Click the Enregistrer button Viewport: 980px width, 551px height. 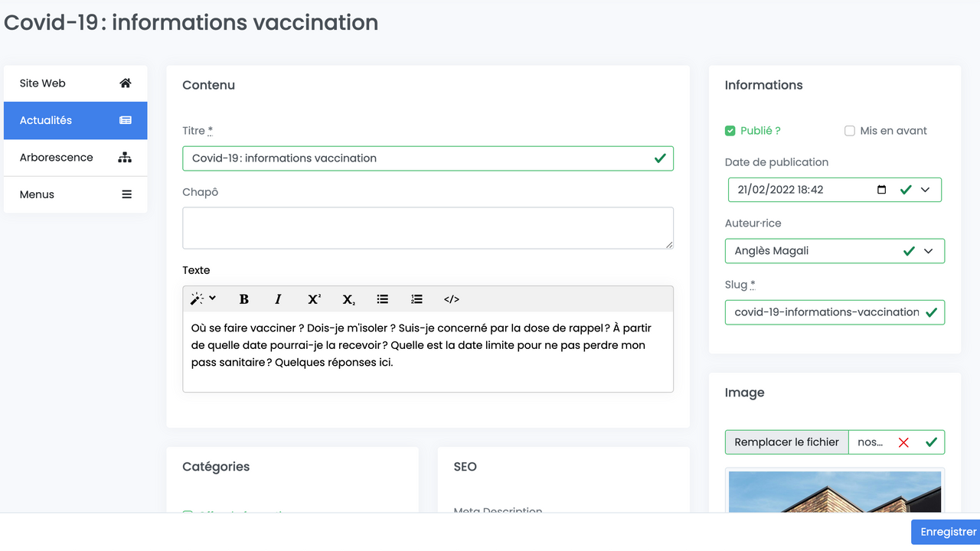[x=948, y=532]
